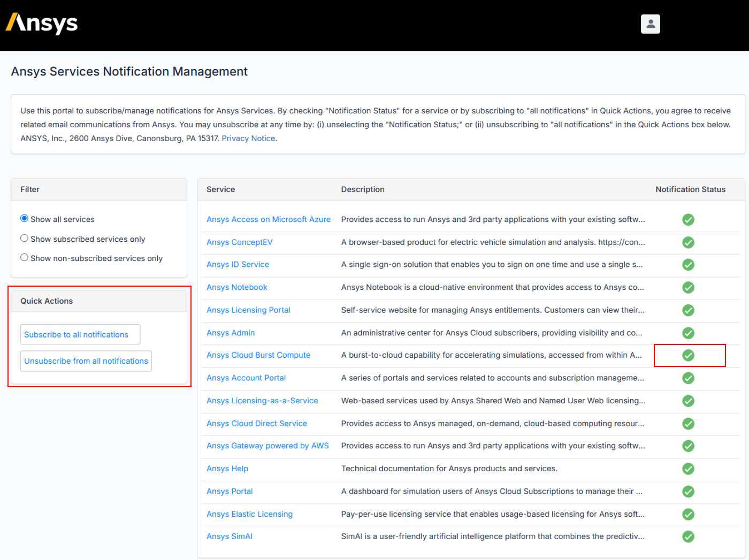Toggle notification checkmark for Ansys Cloud Burst Compute
Image resolution: width=749 pixels, height=560 pixels.
point(688,355)
